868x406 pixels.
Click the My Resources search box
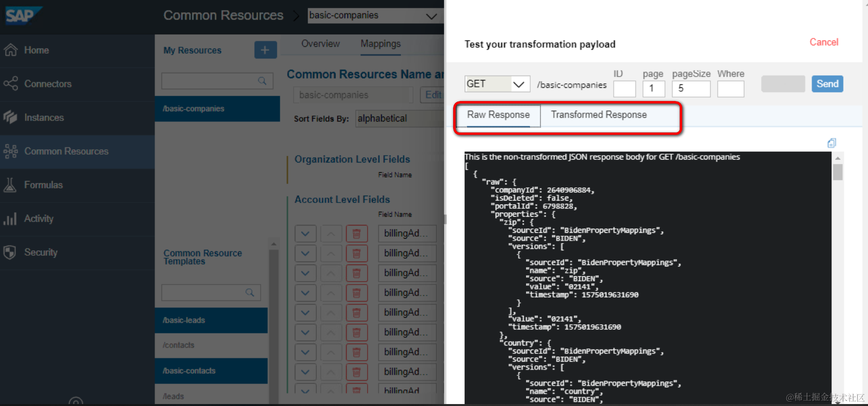pos(217,81)
